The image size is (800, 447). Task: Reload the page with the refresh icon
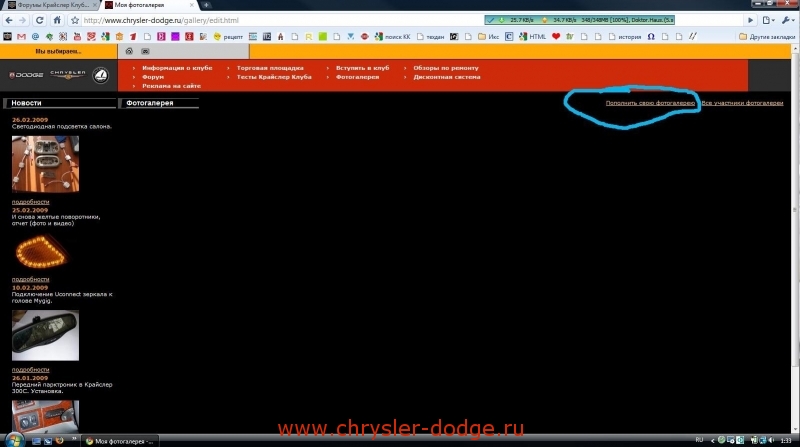(39, 20)
